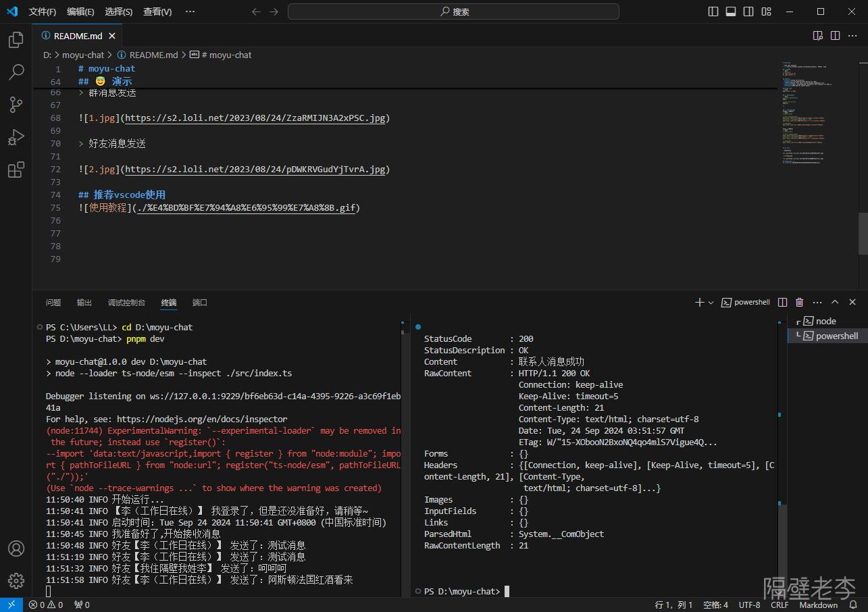The height and width of the screenshot is (612, 868).
Task: Click 空格: 4 indentation setting
Action: [715, 605]
